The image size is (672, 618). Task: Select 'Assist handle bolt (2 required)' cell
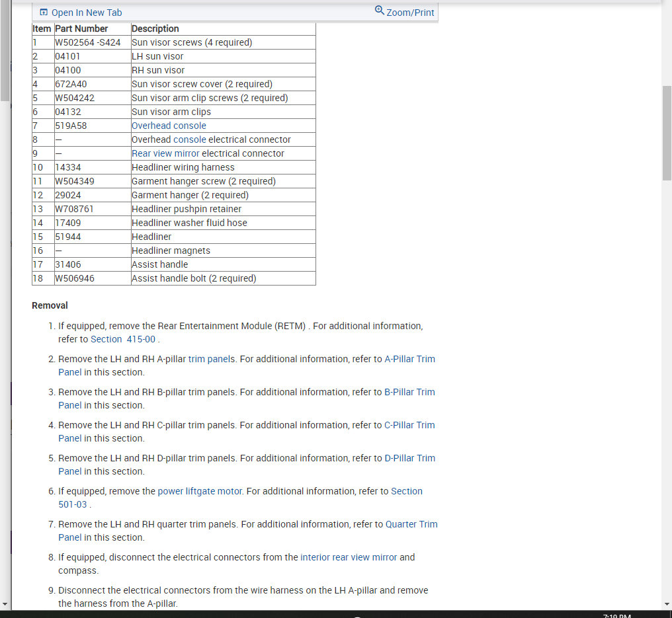pos(224,278)
